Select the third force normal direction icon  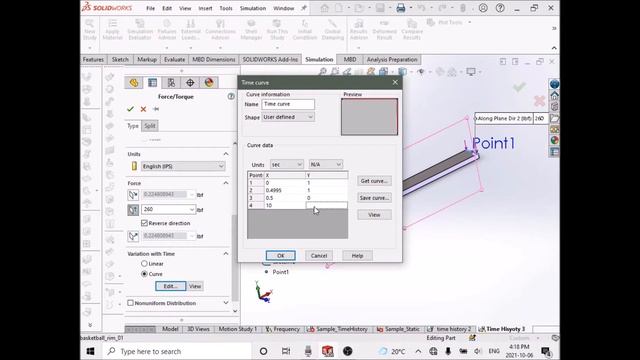click(133, 236)
